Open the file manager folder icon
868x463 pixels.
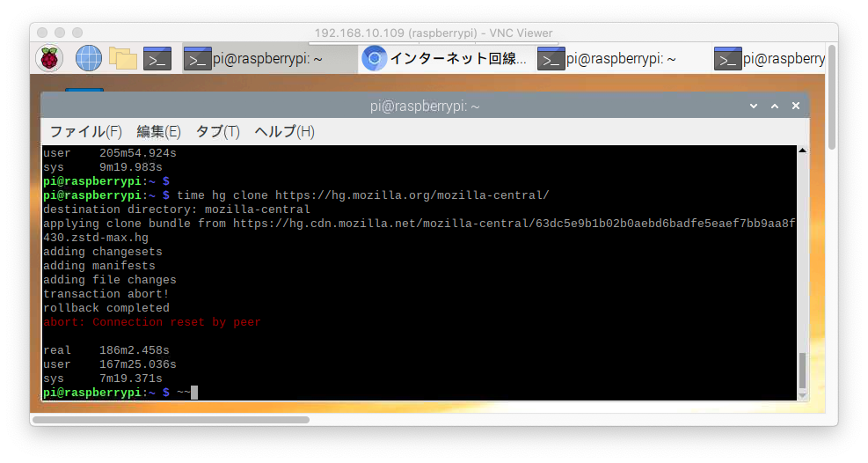pos(123,59)
